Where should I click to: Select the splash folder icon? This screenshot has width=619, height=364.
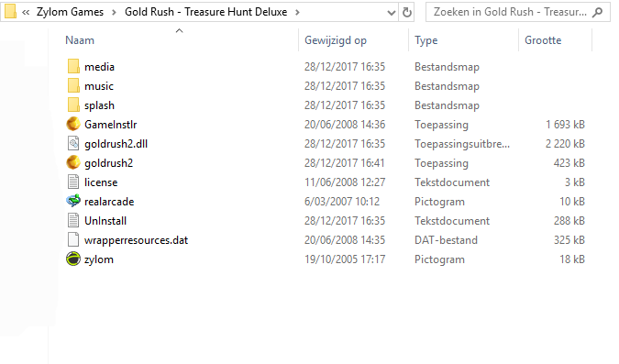(73, 105)
